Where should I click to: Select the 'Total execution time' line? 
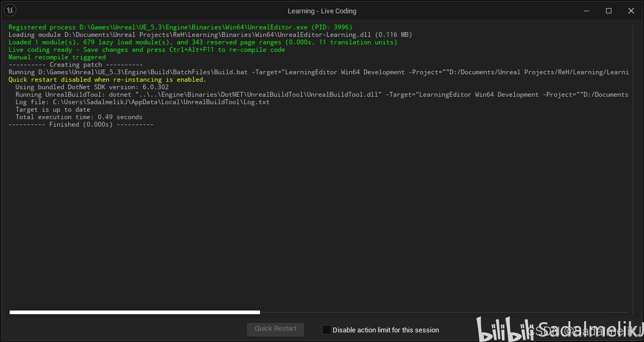coord(79,117)
